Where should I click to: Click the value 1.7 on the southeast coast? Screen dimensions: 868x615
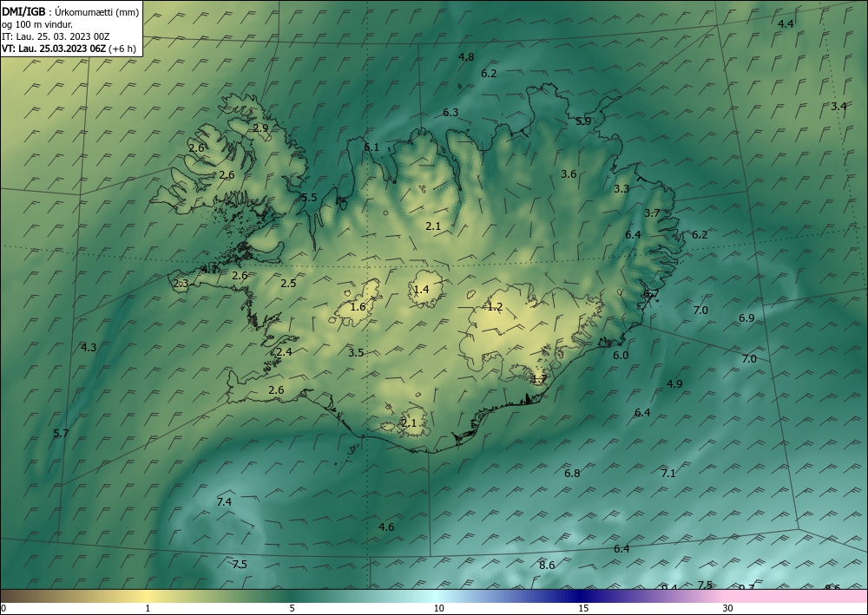click(539, 379)
